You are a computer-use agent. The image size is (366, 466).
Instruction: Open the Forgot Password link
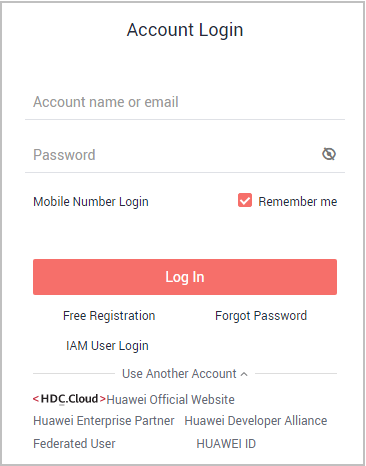261,316
